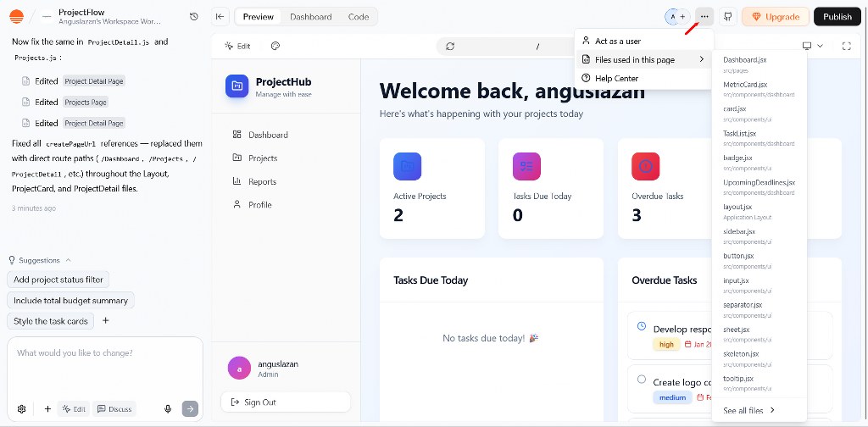Enter fullscreen preview mode
Screen dimensions: 868x427
(x=847, y=46)
